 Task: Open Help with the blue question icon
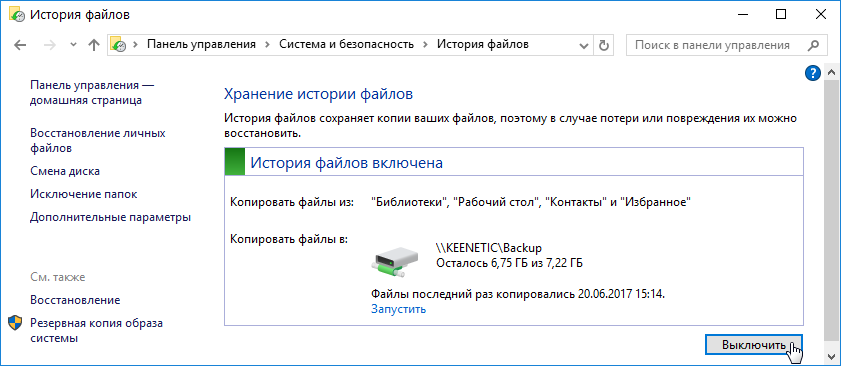point(813,72)
